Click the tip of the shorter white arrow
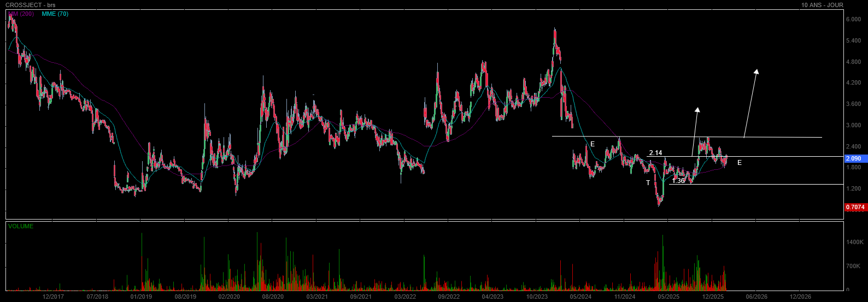This screenshot has height=302, width=868. tap(697, 109)
